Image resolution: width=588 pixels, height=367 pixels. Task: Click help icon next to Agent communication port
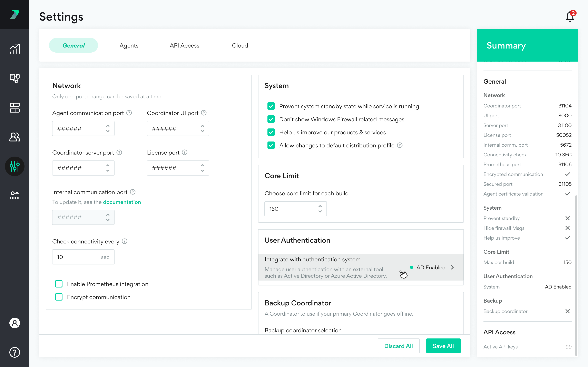pyautogui.click(x=129, y=113)
